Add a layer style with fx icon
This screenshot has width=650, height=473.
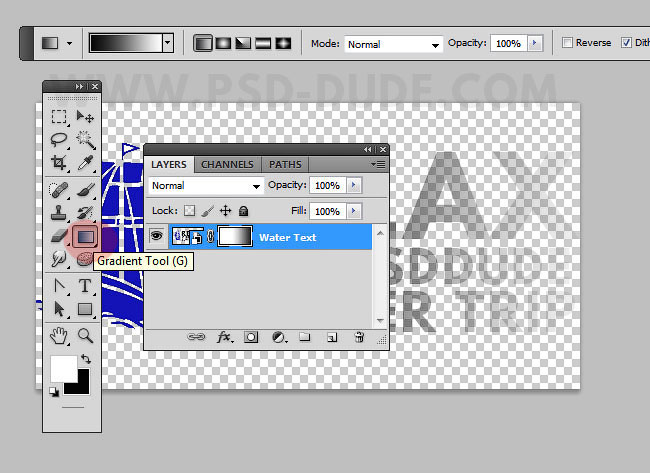tap(224, 338)
